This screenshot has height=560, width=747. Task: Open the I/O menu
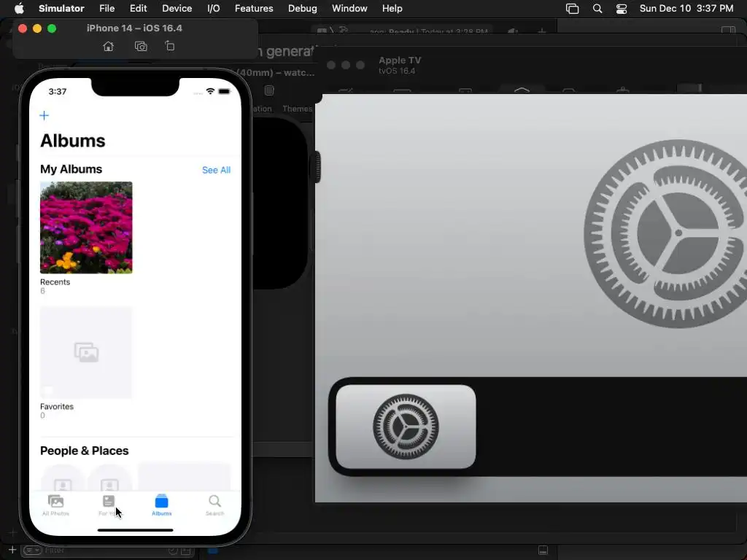point(214,9)
